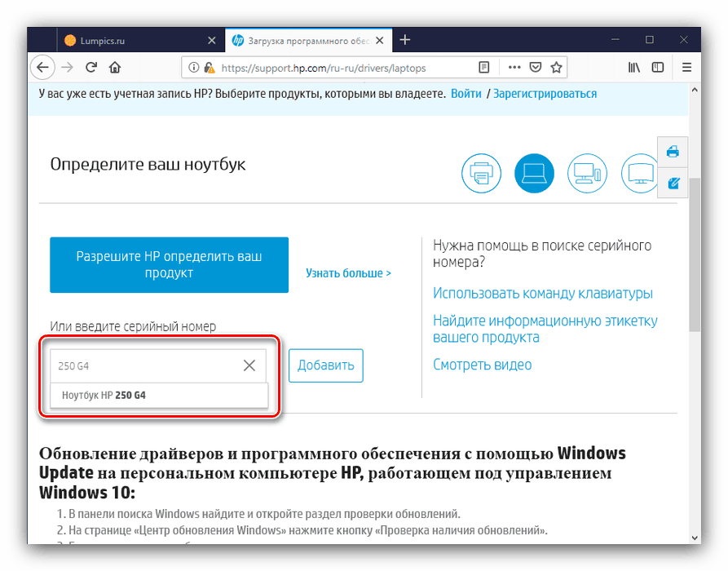Go back with the browser back arrow
Viewport: 728px width, 571px height.
click(x=42, y=68)
